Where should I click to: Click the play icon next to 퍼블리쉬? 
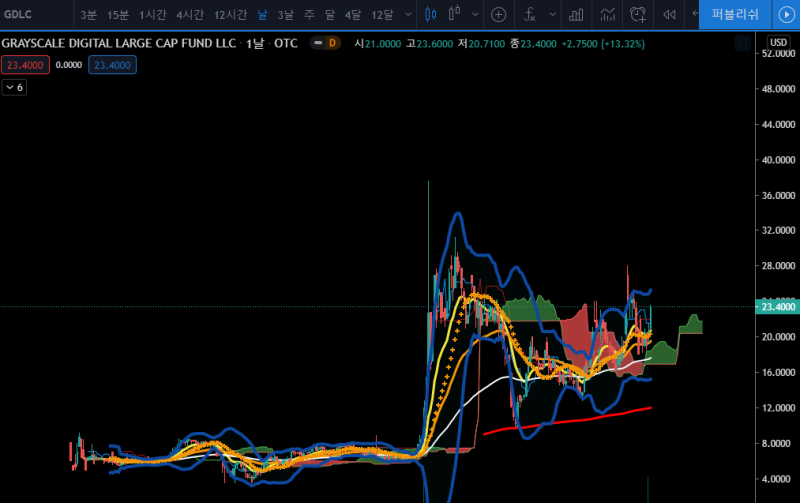(x=786, y=14)
